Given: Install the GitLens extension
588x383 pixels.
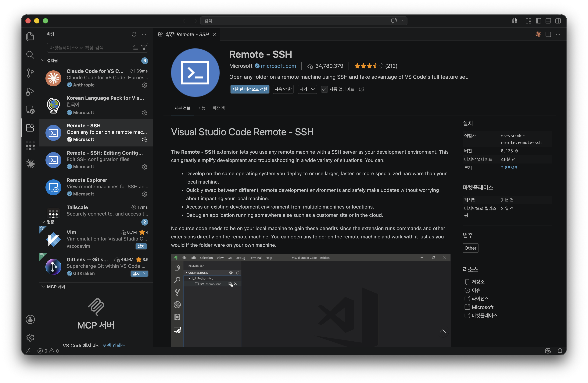Looking at the screenshot, I should [x=136, y=273].
